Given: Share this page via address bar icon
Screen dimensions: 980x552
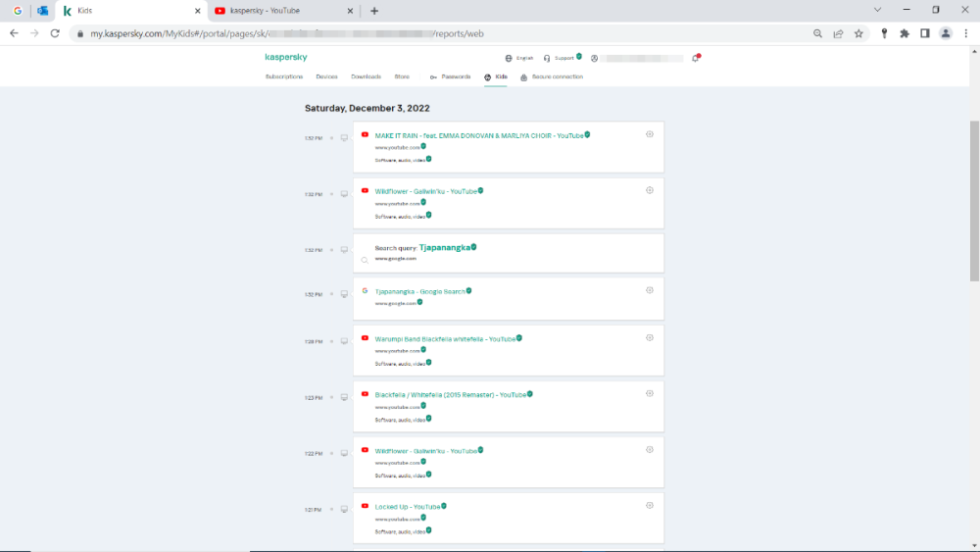Looking at the screenshot, I should click(838, 33).
